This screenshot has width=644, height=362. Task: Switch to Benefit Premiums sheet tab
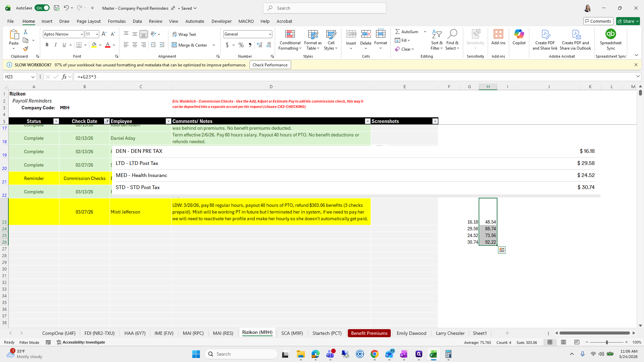tap(369, 333)
